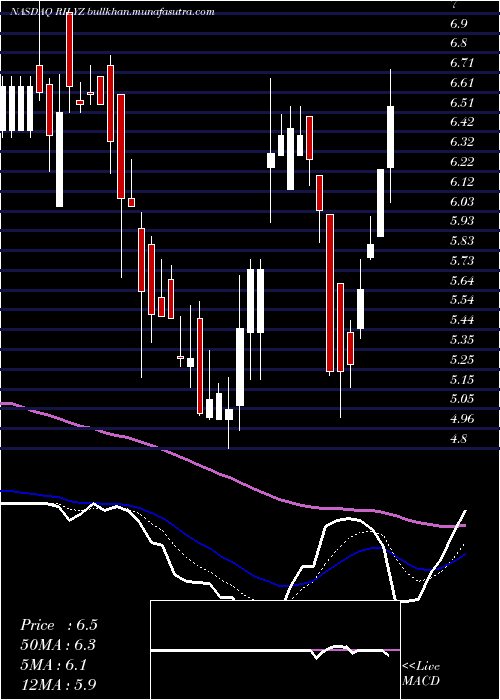The width and height of the screenshot is (500, 700).
Task: Select the 6.61 price axis label
Action: pos(461,83)
